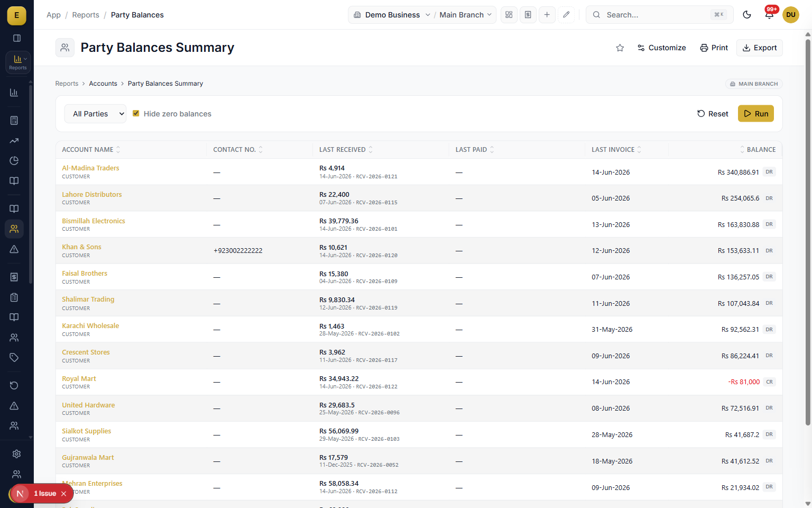Sort by Last Paid column
The width and height of the screenshot is (812, 508).
click(x=475, y=150)
